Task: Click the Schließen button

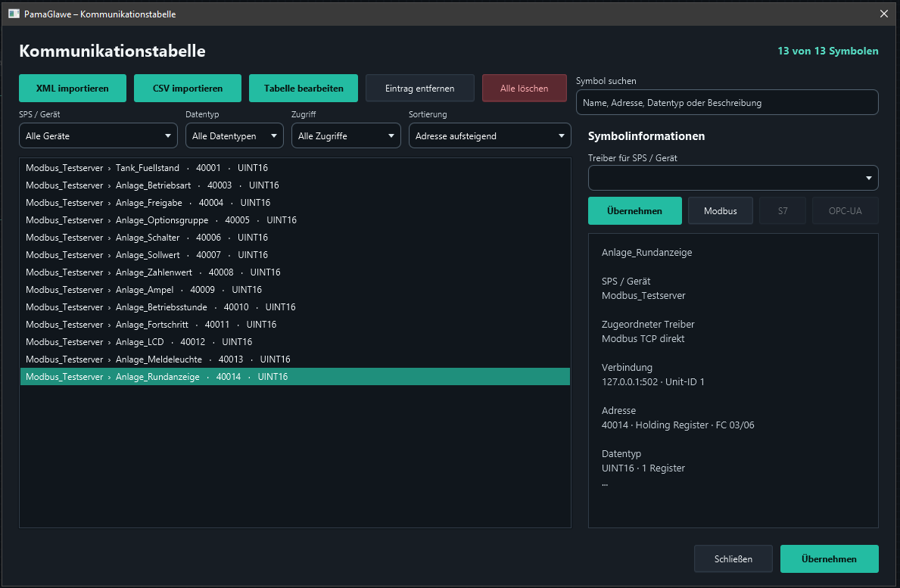Action: click(733, 558)
